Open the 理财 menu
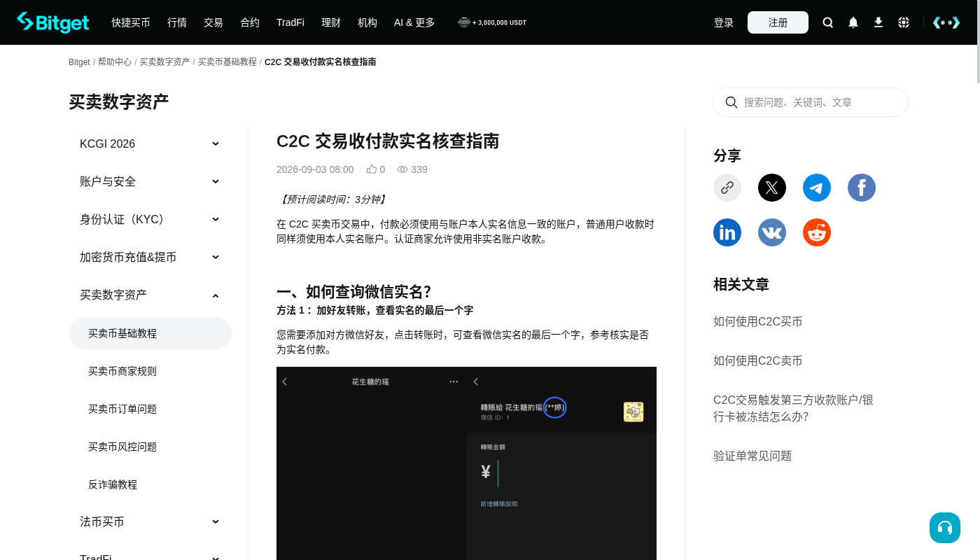The height and width of the screenshot is (560, 980). pos(331,22)
